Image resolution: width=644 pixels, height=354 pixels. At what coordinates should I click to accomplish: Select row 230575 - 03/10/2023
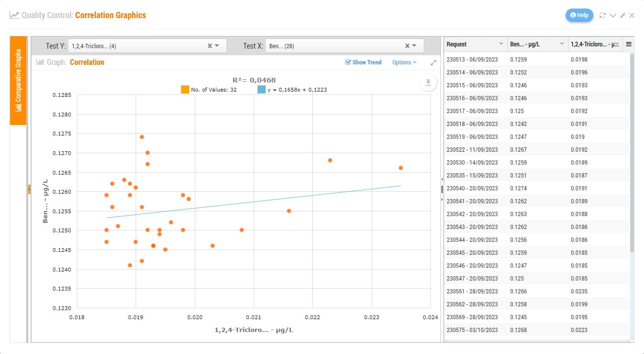click(x=537, y=330)
